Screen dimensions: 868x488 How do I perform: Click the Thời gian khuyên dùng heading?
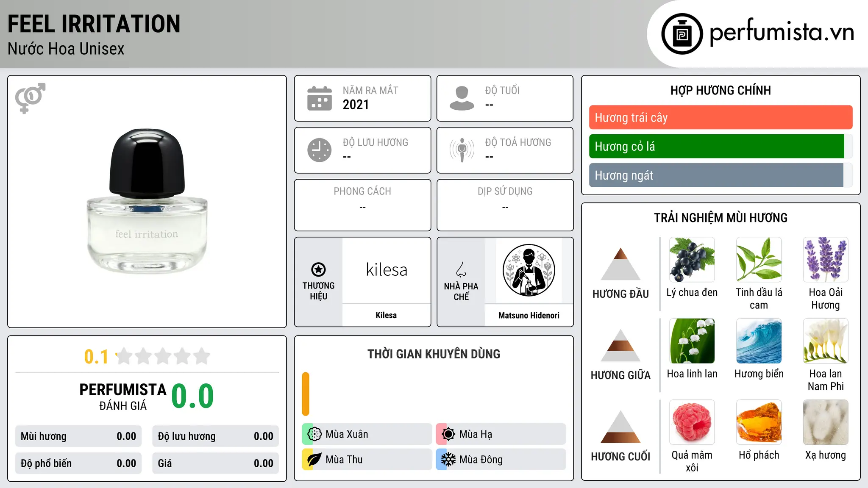click(434, 354)
